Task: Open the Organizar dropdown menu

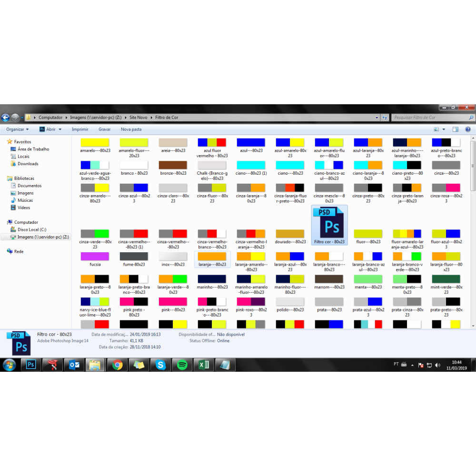Action: 17,129
